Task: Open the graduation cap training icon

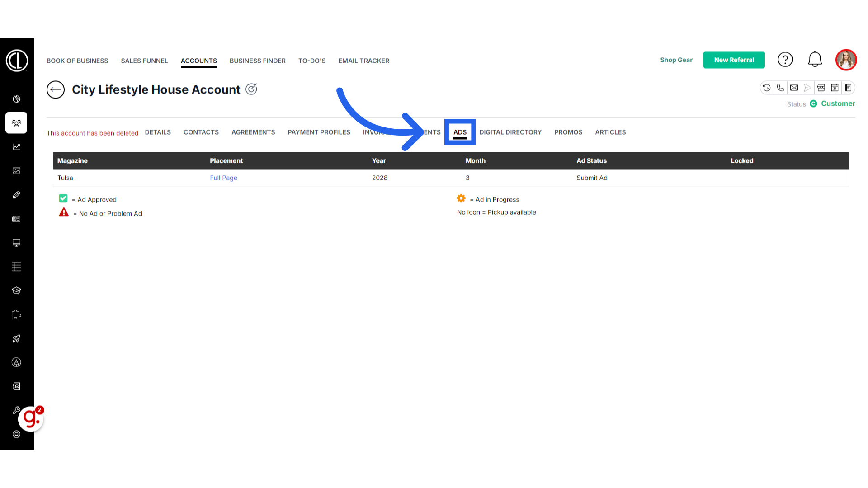Action: pos(16,291)
